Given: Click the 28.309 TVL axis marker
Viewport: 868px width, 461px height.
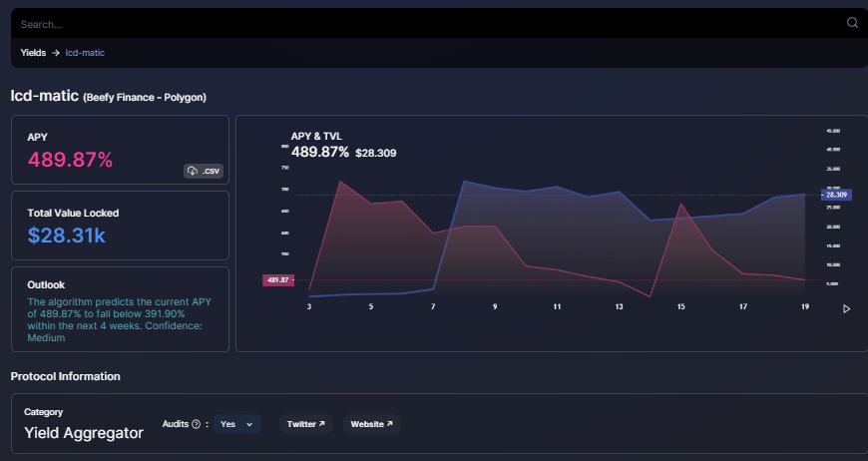Looking at the screenshot, I should coord(836,195).
